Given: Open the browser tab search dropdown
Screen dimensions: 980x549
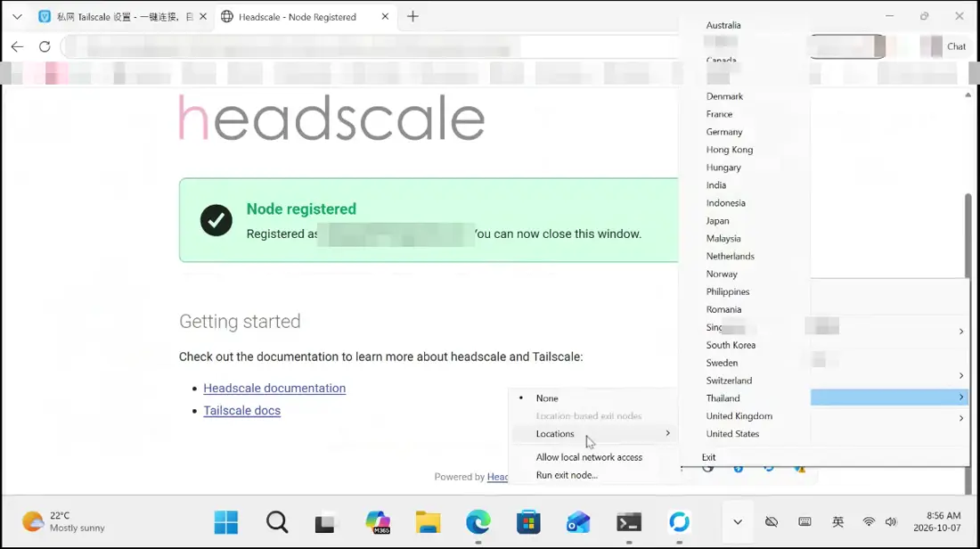Looking at the screenshot, I should (17, 17).
